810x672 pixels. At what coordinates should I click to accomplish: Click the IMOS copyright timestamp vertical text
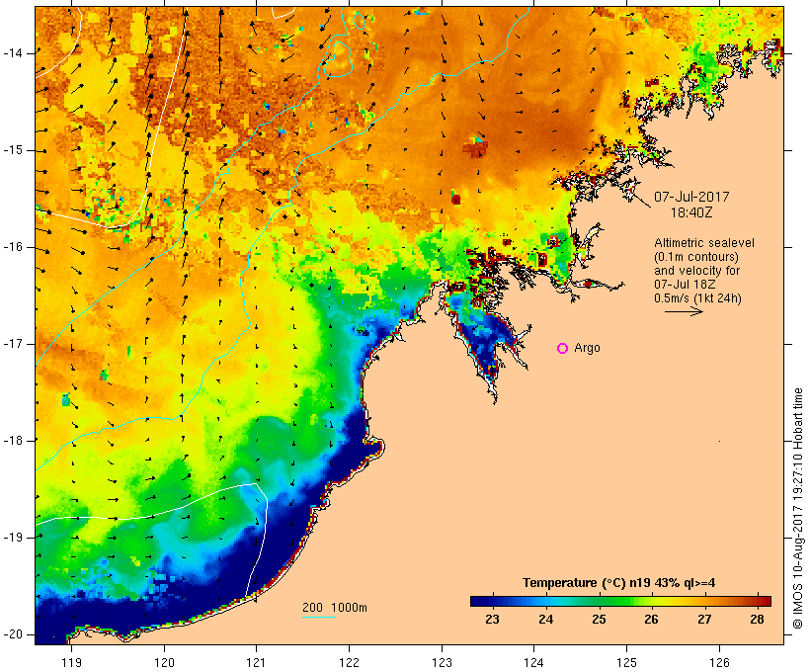(798, 509)
